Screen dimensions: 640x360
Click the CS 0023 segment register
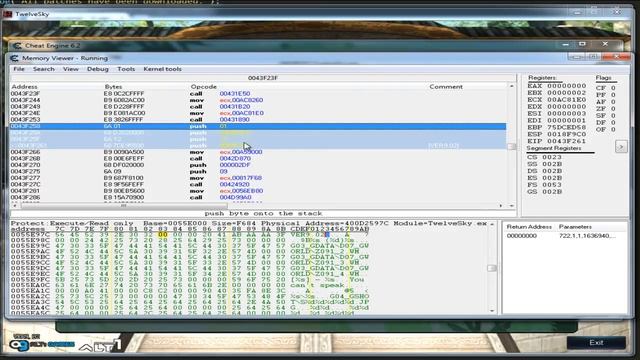(544, 157)
